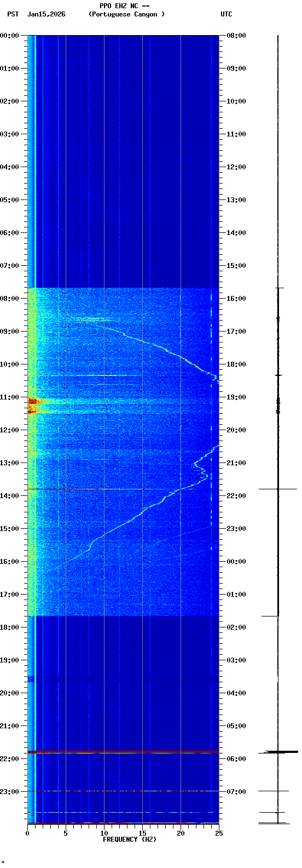Click the frequency axis '5' tick label
The image size is (302, 868).
coord(66,833)
